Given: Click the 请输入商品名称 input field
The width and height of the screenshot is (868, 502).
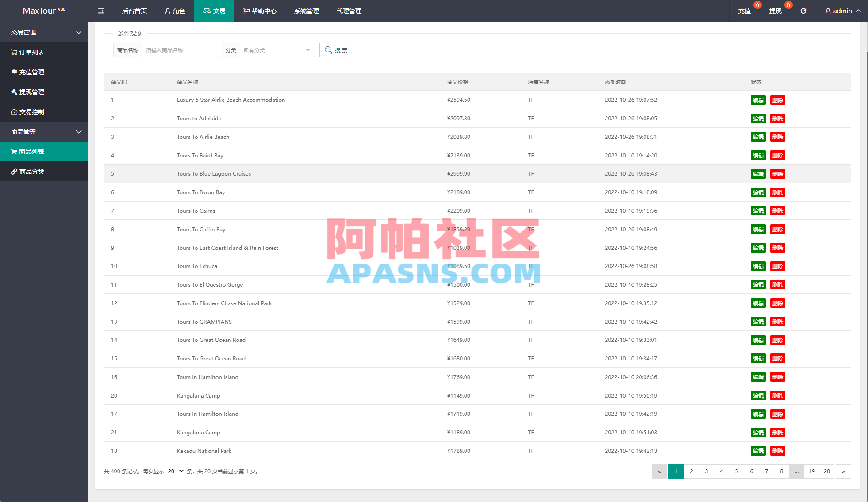Looking at the screenshot, I should 179,50.
